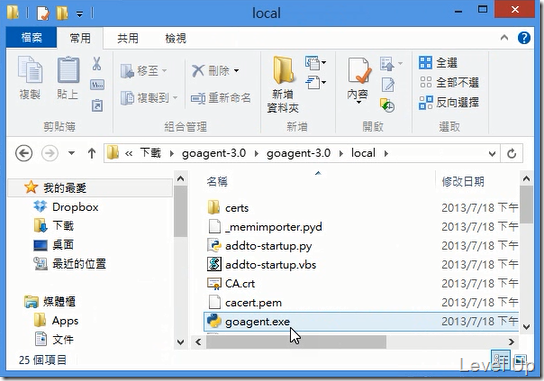Click the Refresh icon in address bar

512,153
